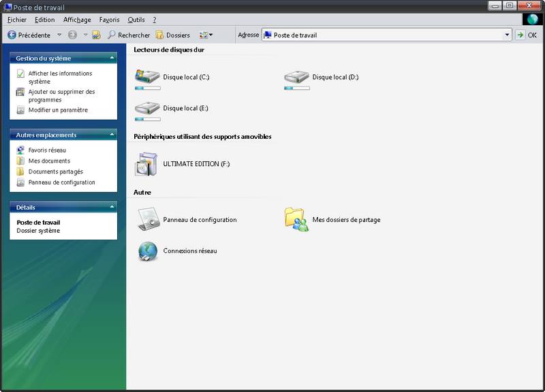Open the Panneau de configuration icon in Autre

(149, 219)
